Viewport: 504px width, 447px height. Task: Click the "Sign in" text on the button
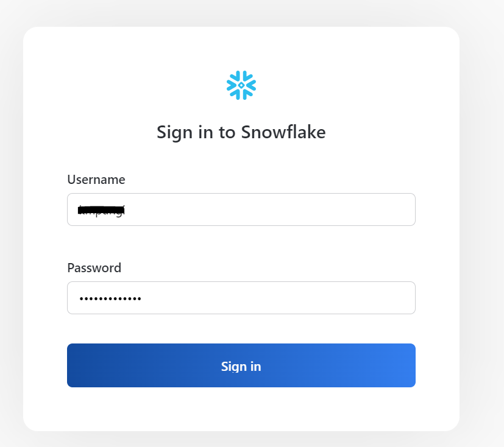pos(241,366)
